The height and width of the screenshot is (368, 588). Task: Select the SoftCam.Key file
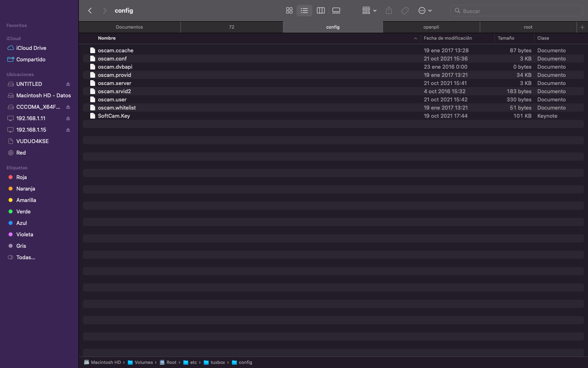point(114,116)
